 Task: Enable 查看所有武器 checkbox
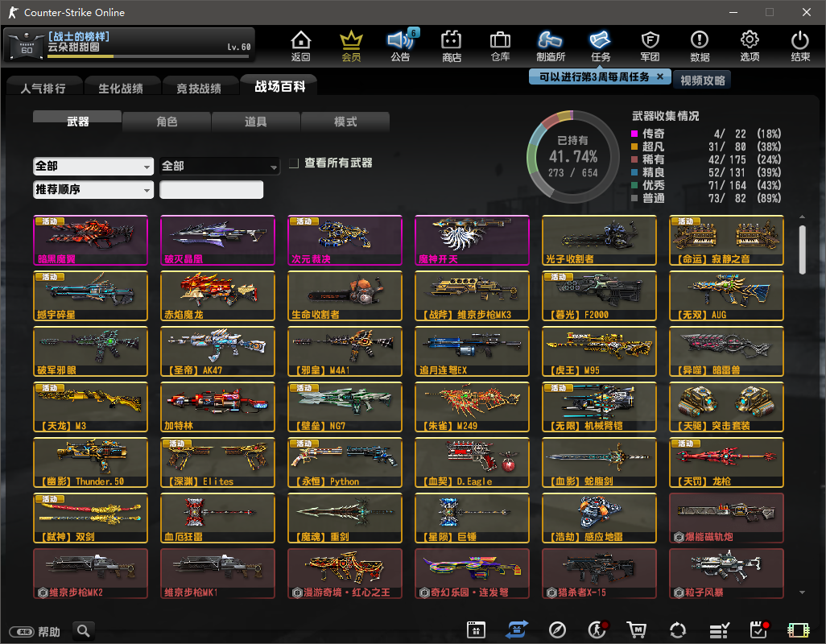(x=294, y=163)
